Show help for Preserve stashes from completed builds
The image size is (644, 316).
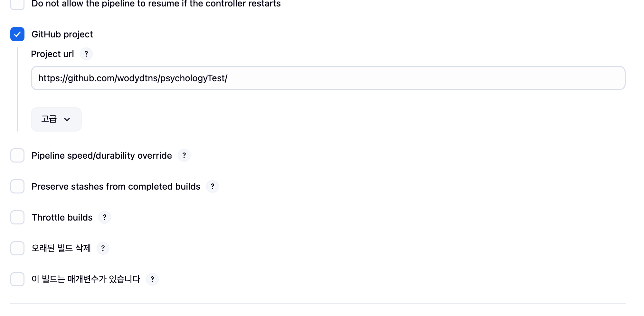coord(213,186)
